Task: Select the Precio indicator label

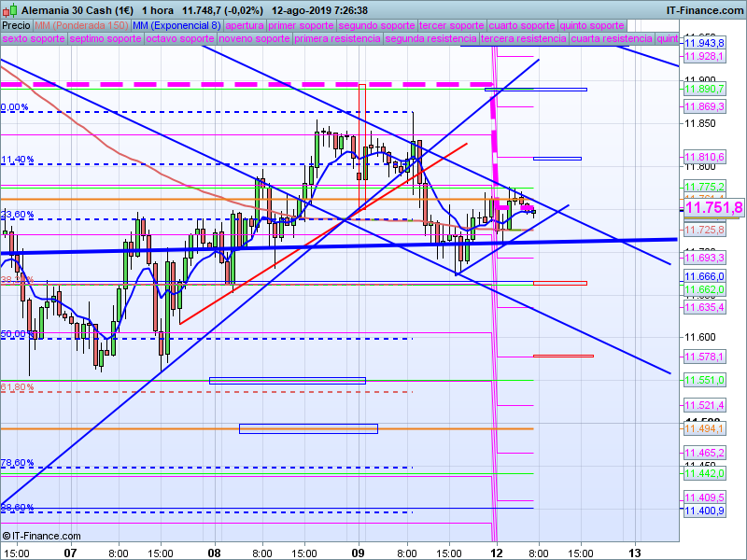Action: click(16, 25)
